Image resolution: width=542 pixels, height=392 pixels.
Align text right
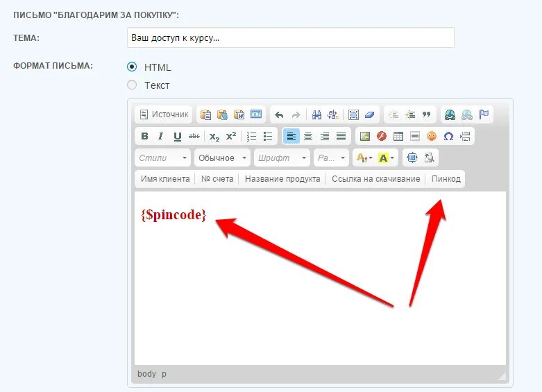(325, 136)
